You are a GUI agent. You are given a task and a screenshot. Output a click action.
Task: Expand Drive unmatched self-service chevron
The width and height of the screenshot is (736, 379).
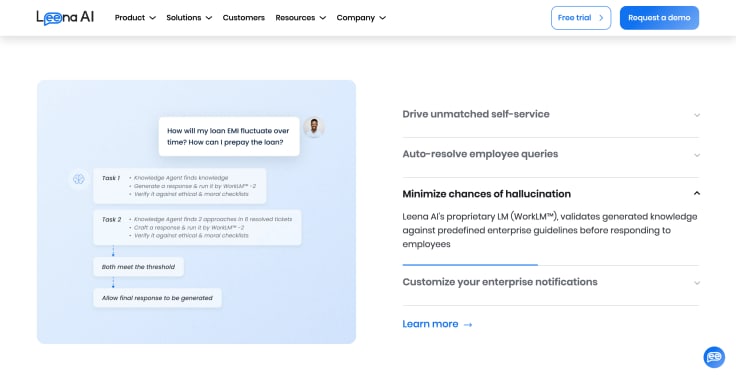(697, 115)
